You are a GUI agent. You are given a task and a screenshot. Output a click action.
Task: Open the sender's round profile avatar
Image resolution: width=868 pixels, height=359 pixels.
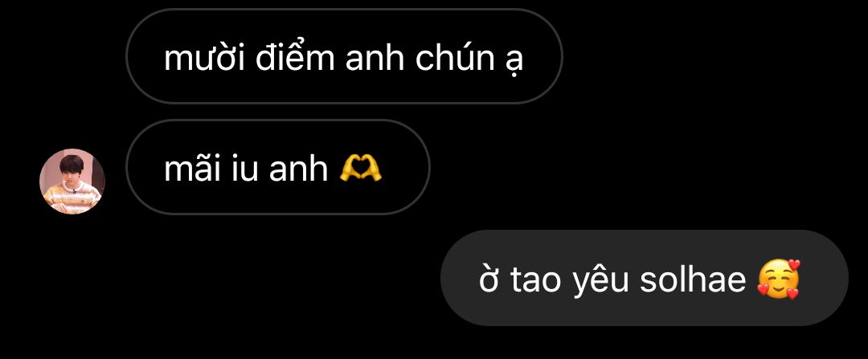(72, 181)
